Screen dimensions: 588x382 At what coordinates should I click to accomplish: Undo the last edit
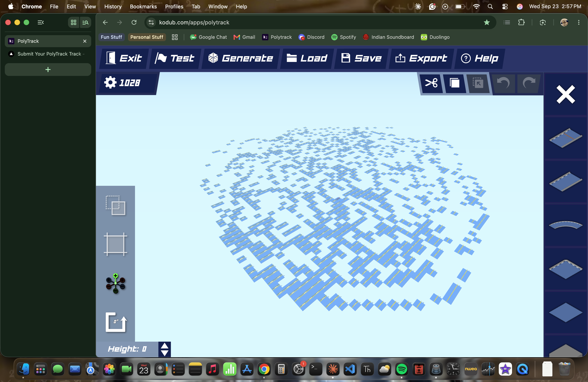pyautogui.click(x=503, y=83)
